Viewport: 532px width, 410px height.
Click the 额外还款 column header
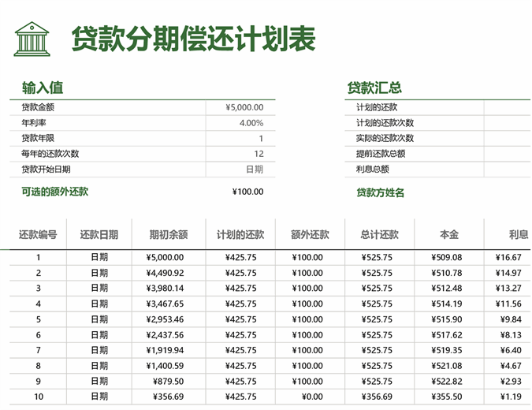[x=310, y=234]
